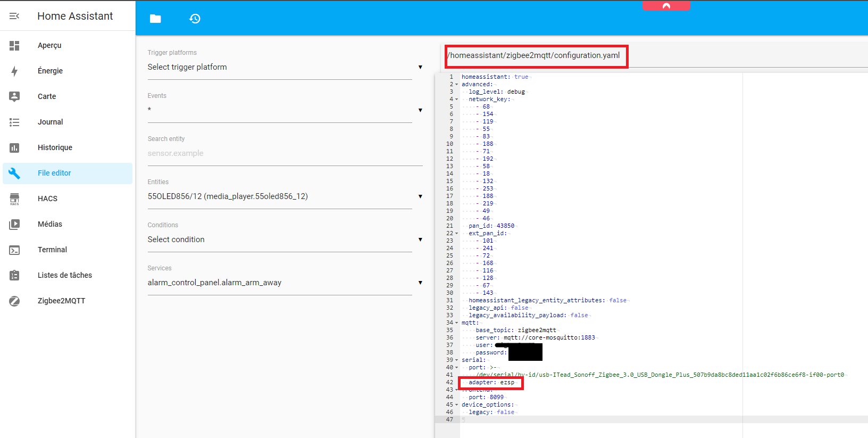Open Zigbee2MQTT panel from sidebar
This screenshot has height=438, width=868.
pos(61,301)
